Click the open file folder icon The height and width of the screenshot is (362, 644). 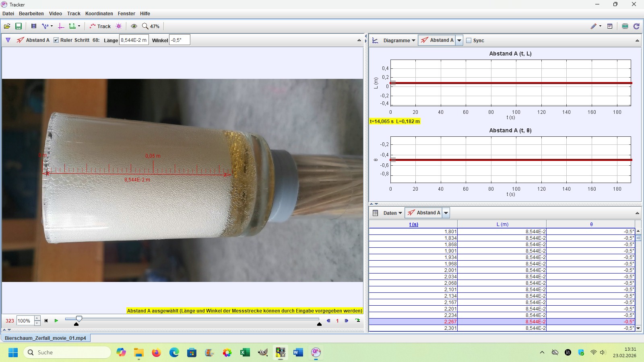7,26
